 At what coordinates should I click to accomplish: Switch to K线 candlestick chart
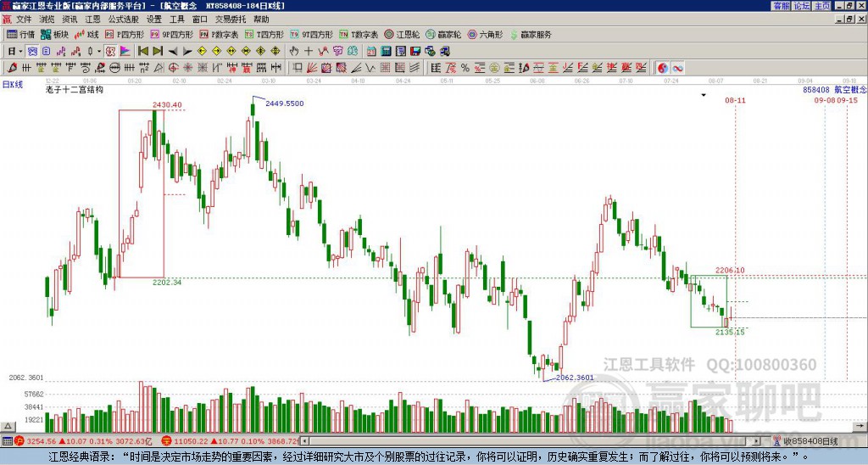tap(87, 34)
